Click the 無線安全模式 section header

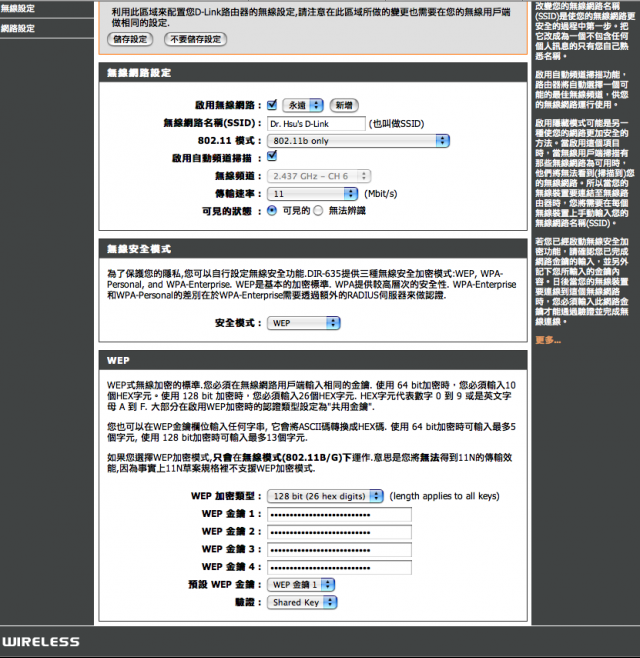313,249
